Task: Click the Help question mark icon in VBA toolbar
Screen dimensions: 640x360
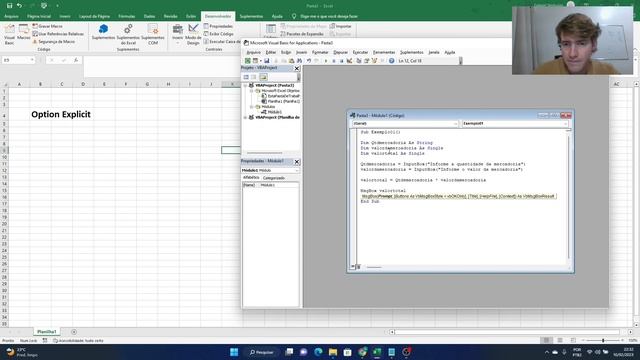Action: coord(391,61)
